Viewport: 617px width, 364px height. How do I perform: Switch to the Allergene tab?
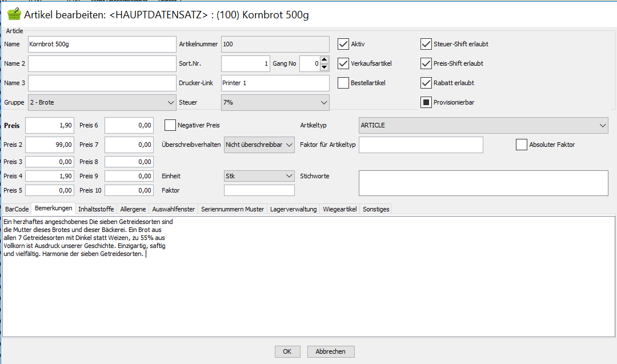click(x=133, y=209)
